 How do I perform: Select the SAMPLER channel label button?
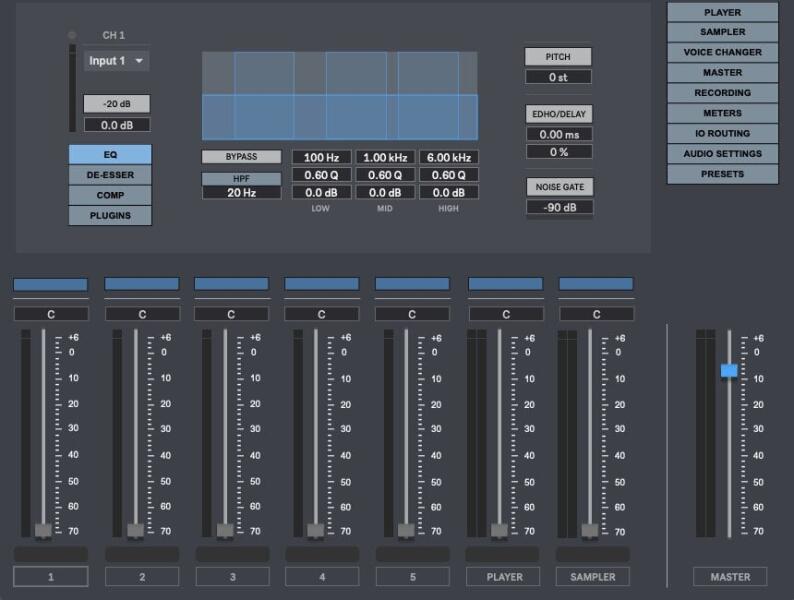click(x=593, y=576)
